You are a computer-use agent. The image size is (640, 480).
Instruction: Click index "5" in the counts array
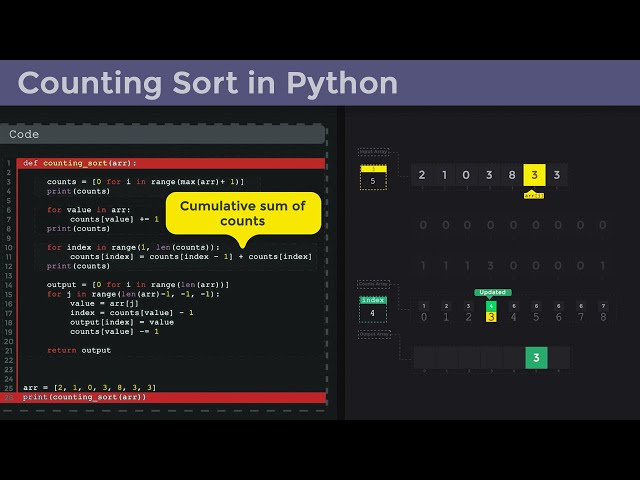click(536, 317)
